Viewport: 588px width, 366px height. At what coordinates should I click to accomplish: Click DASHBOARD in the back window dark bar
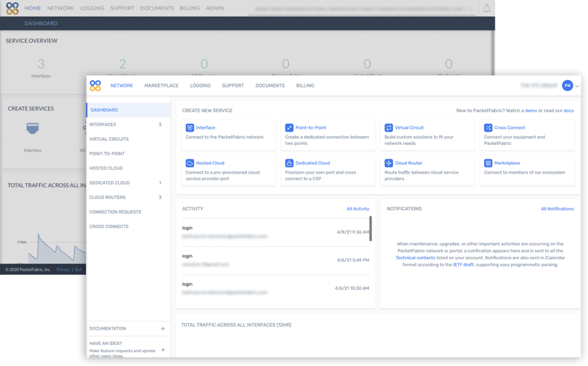tap(41, 24)
